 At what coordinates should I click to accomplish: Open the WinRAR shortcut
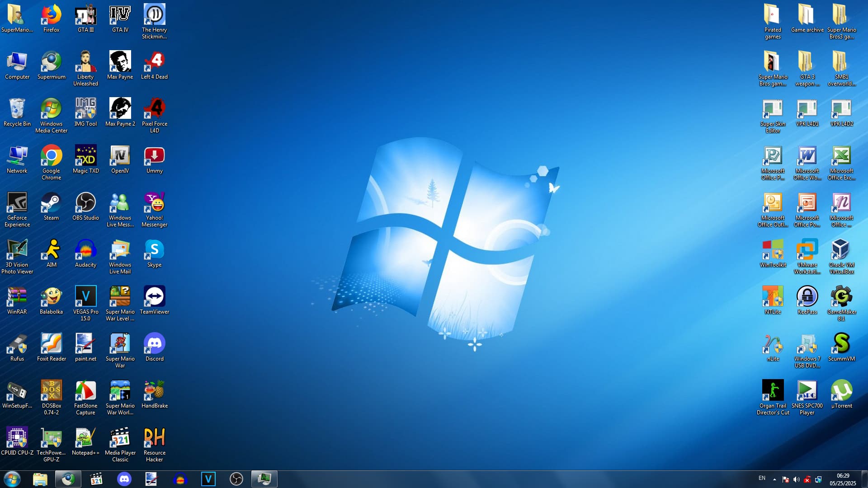click(x=17, y=300)
